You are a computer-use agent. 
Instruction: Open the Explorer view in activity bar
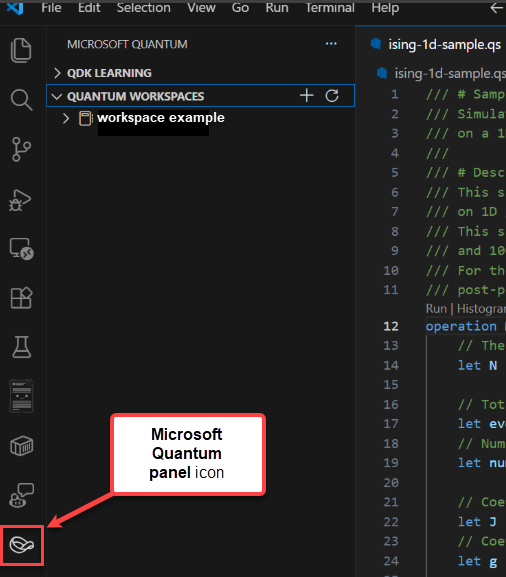21,50
